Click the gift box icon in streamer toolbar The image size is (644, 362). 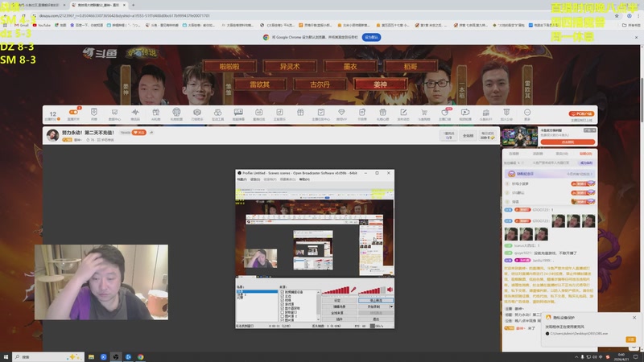tap(300, 112)
